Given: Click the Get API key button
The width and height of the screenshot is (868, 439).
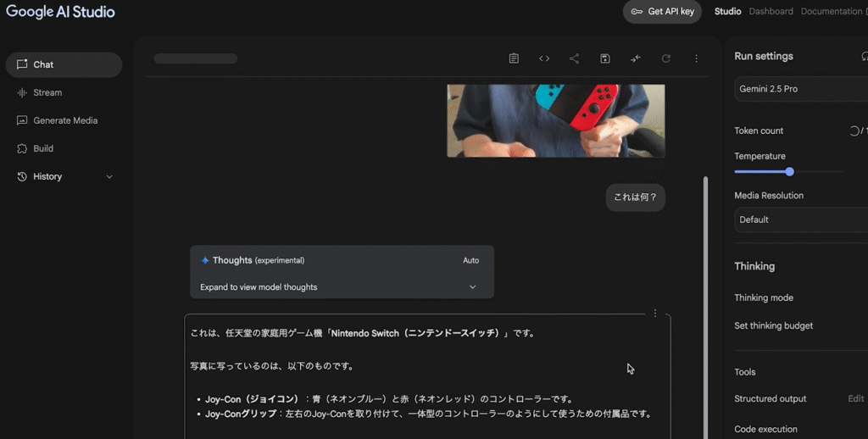Looking at the screenshot, I should tap(662, 12).
